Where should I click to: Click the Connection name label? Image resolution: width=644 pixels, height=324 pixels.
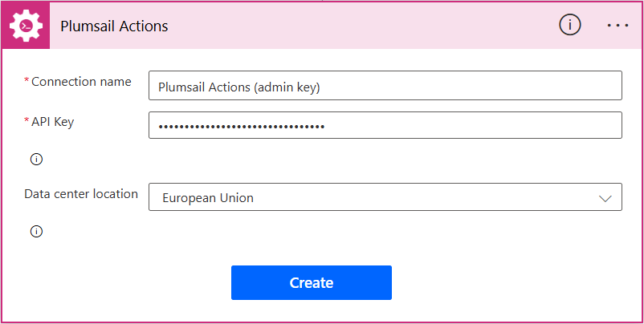coord(81,82)
